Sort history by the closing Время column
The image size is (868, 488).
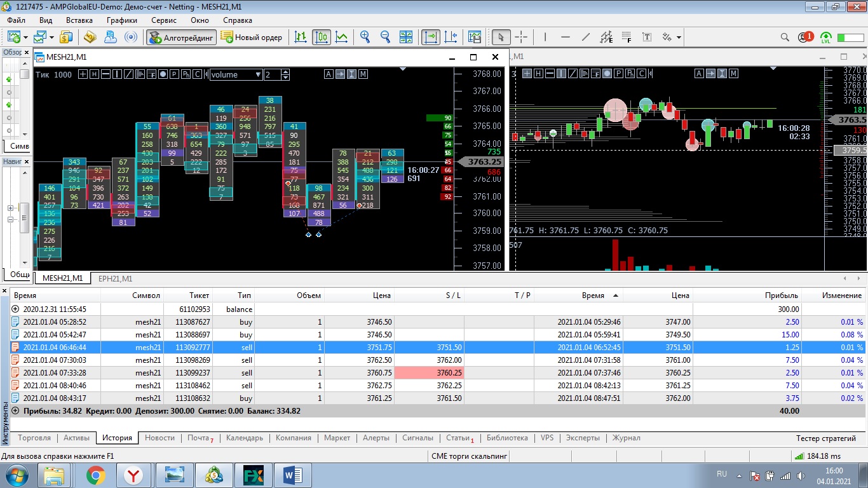[x=578, y=295]
